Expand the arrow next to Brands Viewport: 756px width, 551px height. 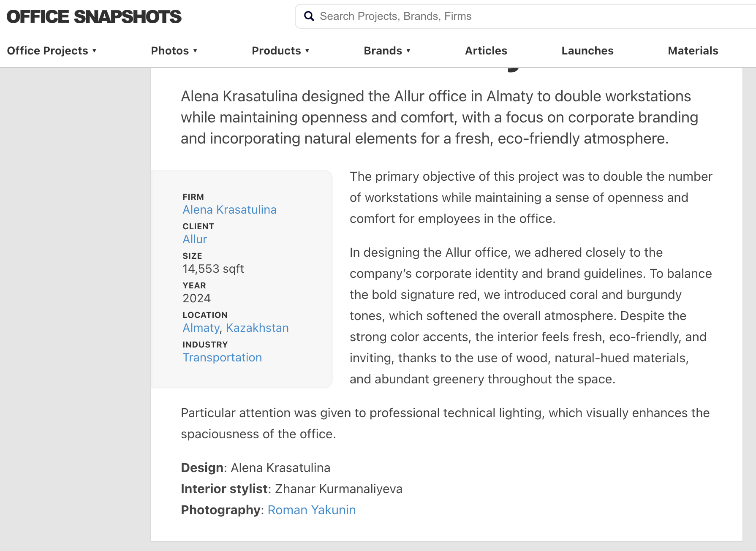point(408,51)
